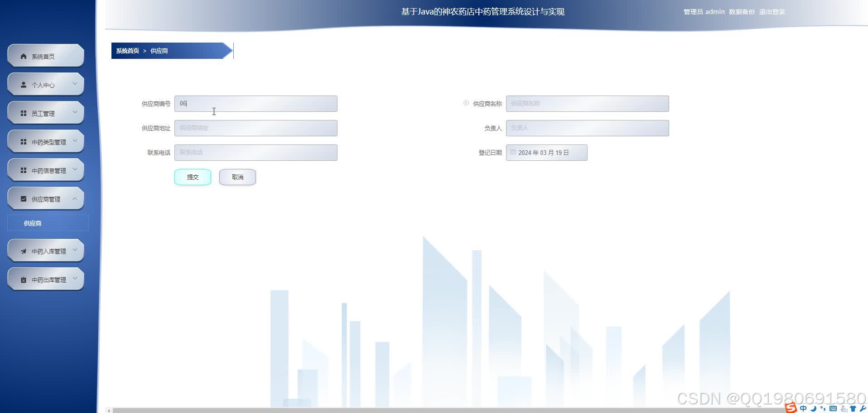Click the calendar icon in 登记日期 field
Viewport: 868px width, 413px height.
[x=513, y=152]
